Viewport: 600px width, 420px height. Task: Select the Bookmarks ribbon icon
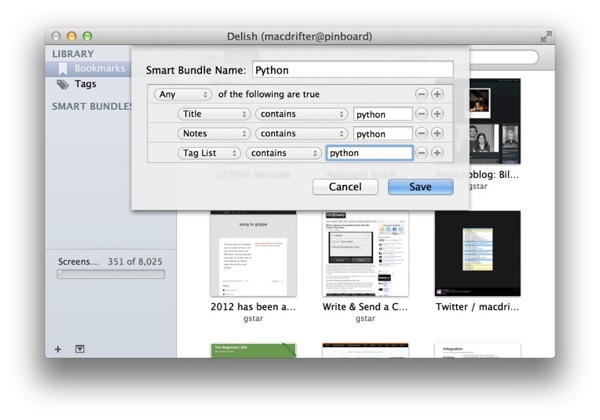pyautogui.click(x=63, y=68)
